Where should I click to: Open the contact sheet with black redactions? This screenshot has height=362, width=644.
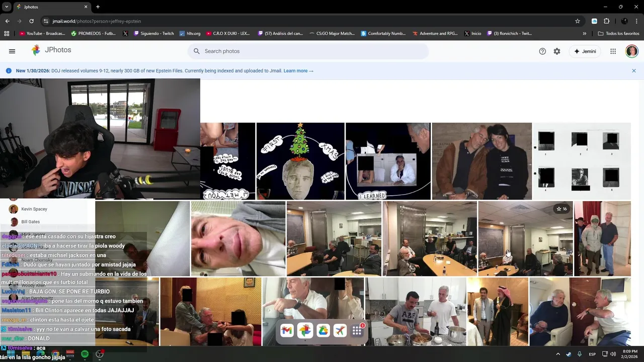[x=582, y=161]
